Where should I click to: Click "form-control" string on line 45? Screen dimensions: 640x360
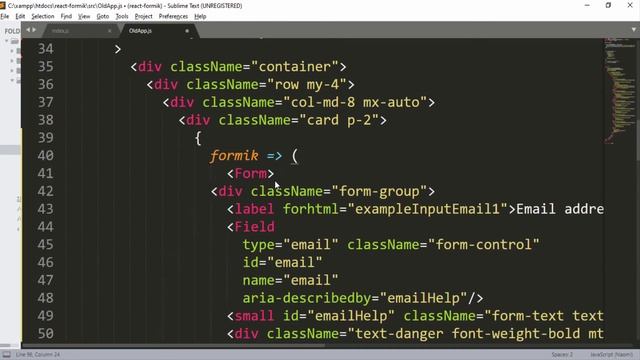point(484,244)
